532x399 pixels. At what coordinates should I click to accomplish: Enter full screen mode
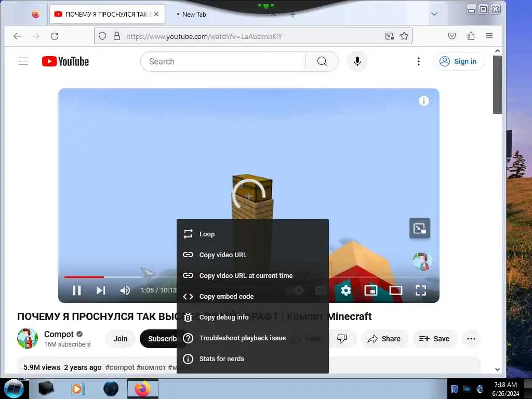(x=421, y=290)
